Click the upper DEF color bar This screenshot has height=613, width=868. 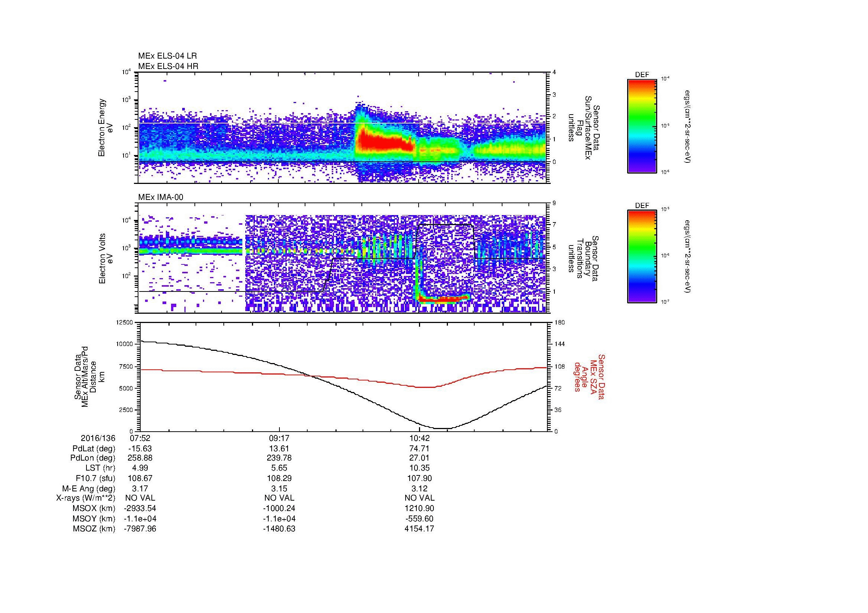[x=642, y=126]
